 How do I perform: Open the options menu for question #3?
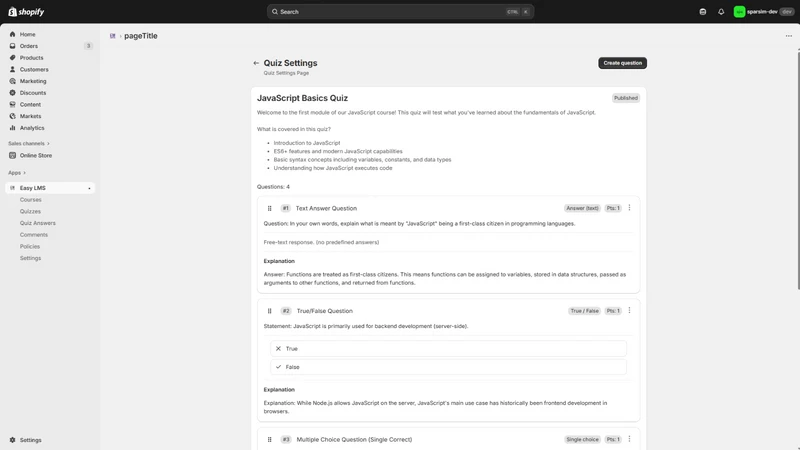[x=629, y=439]
